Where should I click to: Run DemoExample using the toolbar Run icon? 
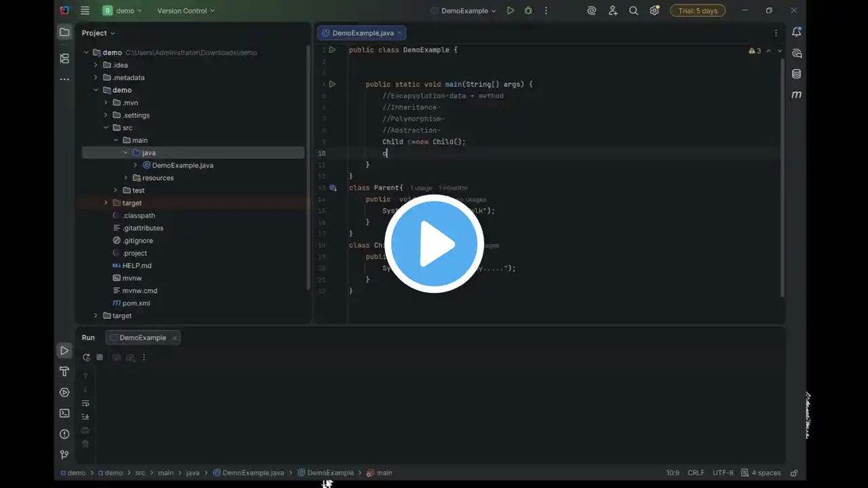click(511, 11)
